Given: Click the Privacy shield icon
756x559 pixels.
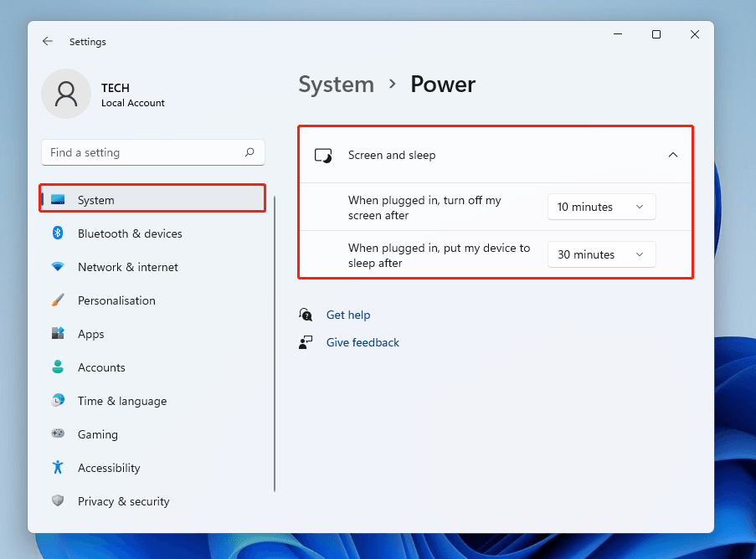Looking at the screenshot, I should (58, 500).
